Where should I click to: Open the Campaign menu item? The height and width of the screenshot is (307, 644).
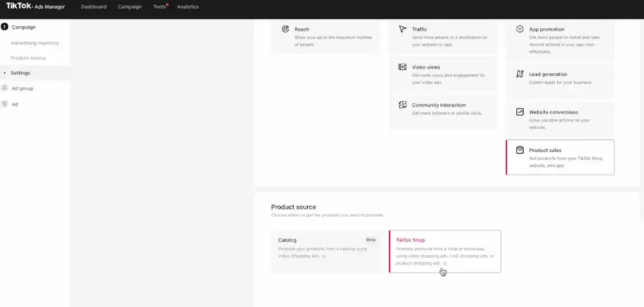tap(130, 7)
